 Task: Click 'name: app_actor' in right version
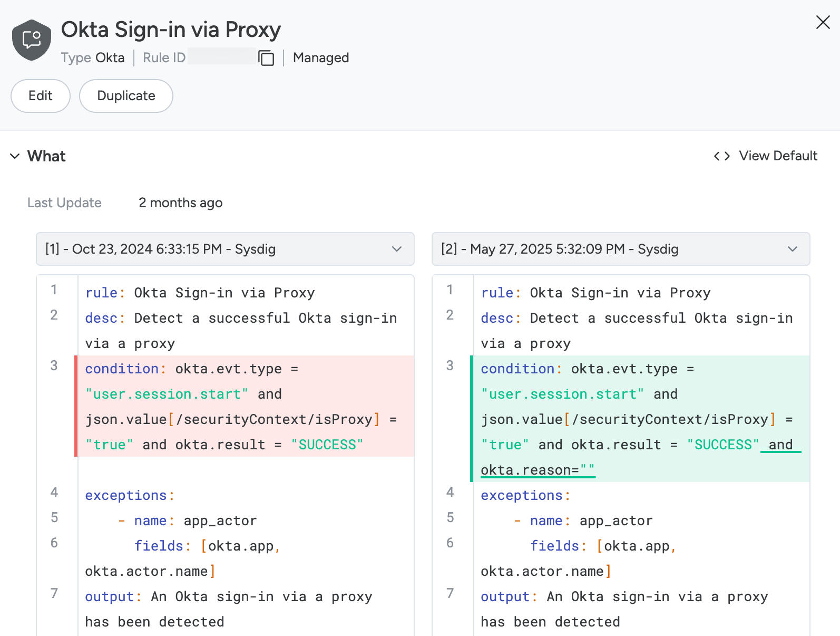591,521
